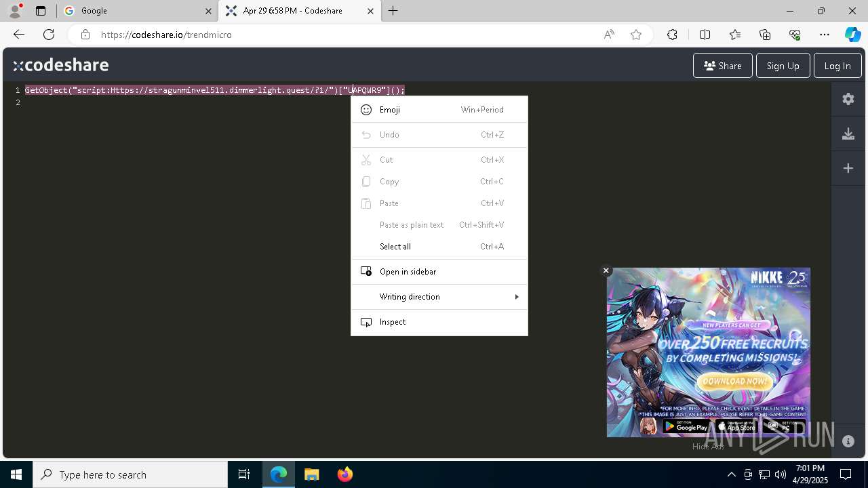Open notification center icon

click(x=846, y=474)
